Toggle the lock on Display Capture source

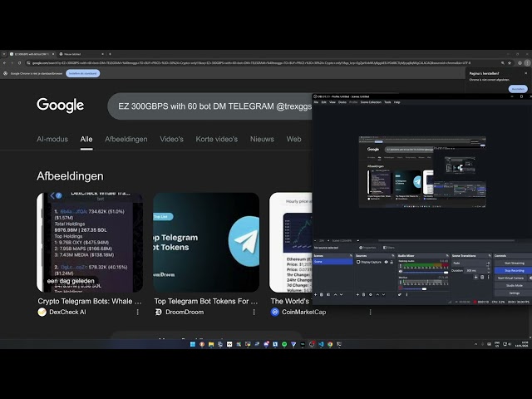coord(392,262)
